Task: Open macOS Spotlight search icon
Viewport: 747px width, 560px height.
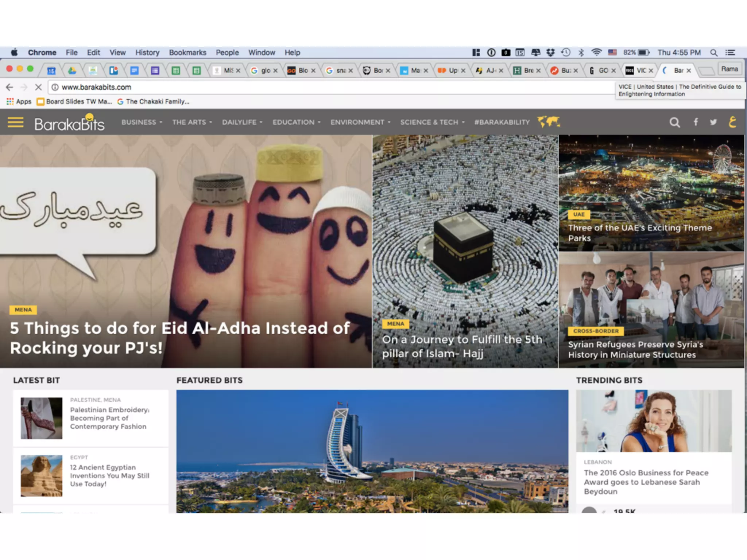Action: pyautogui.click(x=714, y=52)
